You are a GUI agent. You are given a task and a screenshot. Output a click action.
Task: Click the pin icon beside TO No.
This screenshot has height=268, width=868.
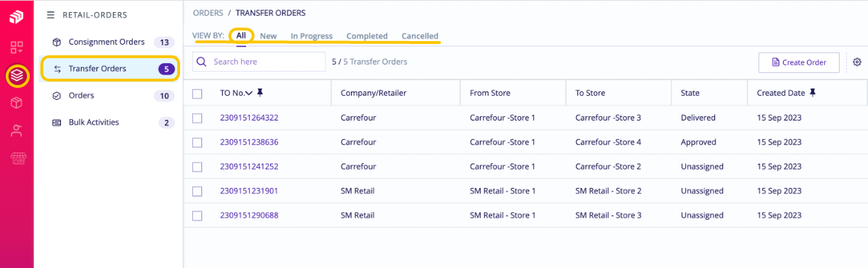260,93
